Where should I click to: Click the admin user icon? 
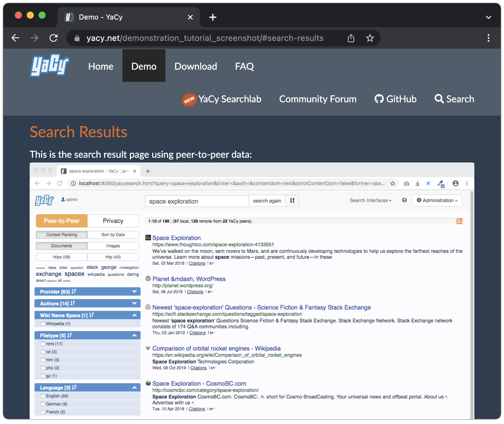[63, 200]
